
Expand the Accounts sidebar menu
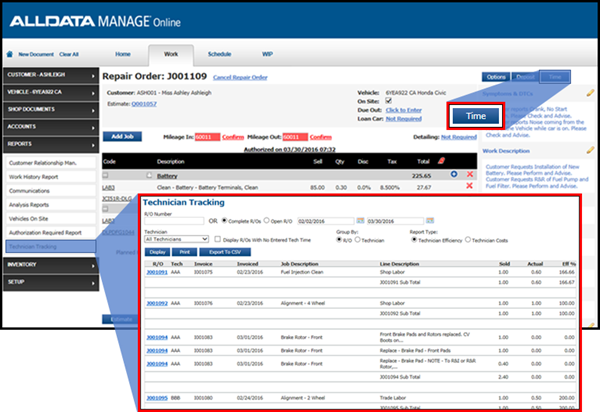tap(51, 127)
